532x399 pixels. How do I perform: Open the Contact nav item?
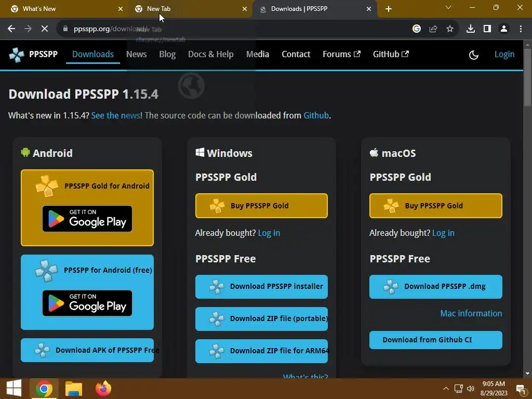(x=296, y=54)
